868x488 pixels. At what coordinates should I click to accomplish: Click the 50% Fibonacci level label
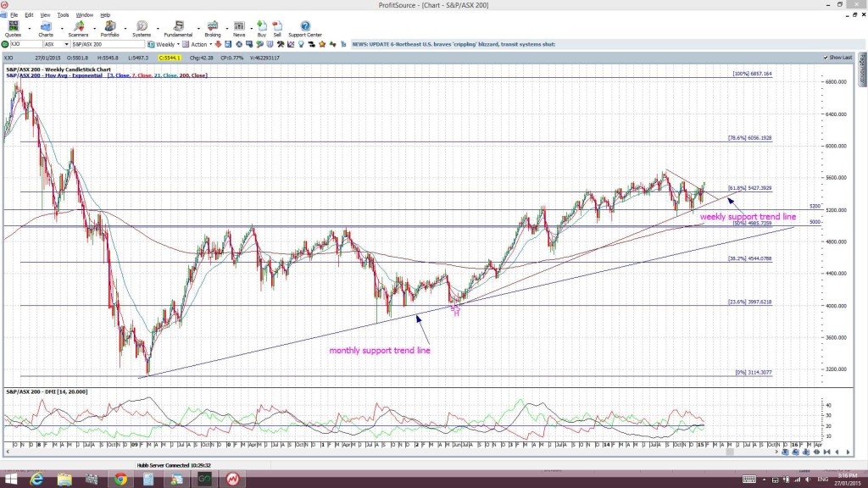[x=752, y=224]
